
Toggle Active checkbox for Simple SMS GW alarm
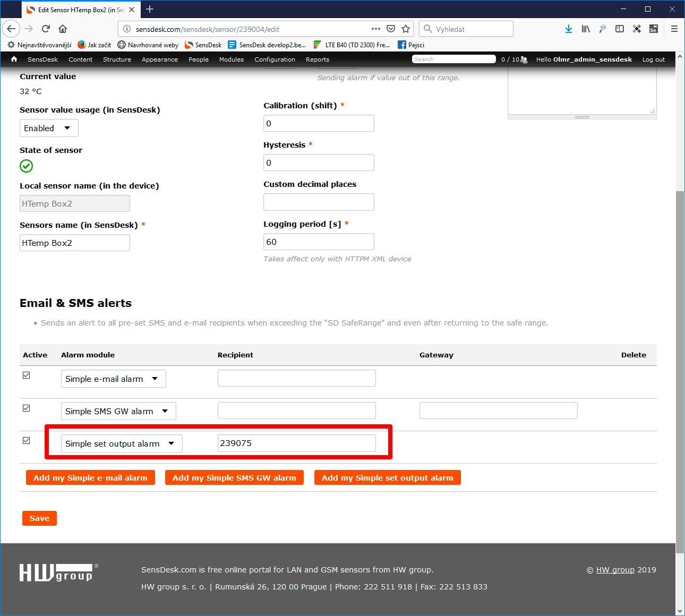[26, 408]
